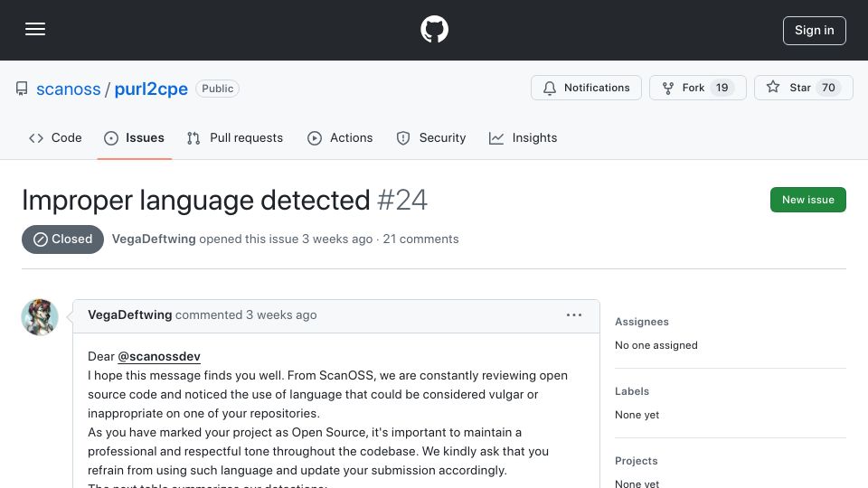Click the '21 comments' text

[420, 239]
